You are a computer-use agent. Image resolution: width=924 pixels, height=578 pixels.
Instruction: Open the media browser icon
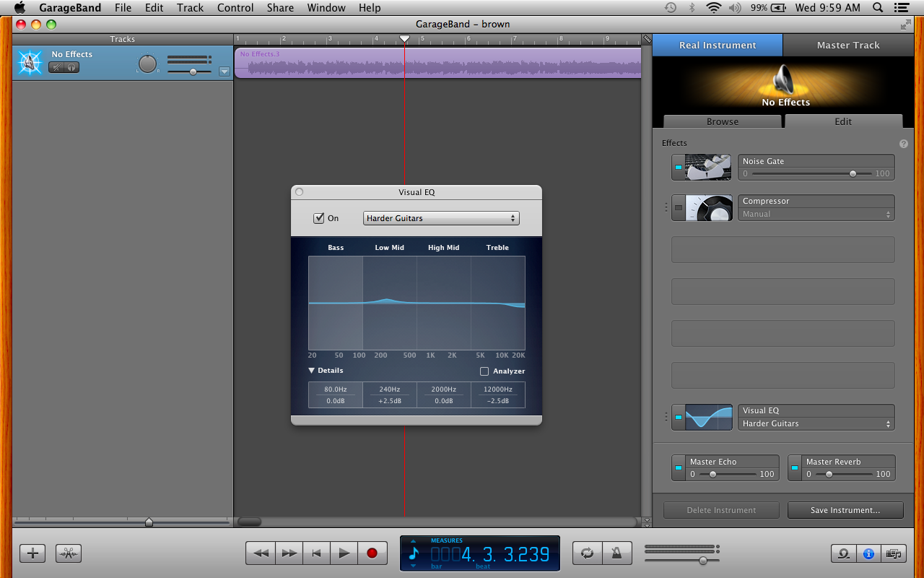point(894,553)
